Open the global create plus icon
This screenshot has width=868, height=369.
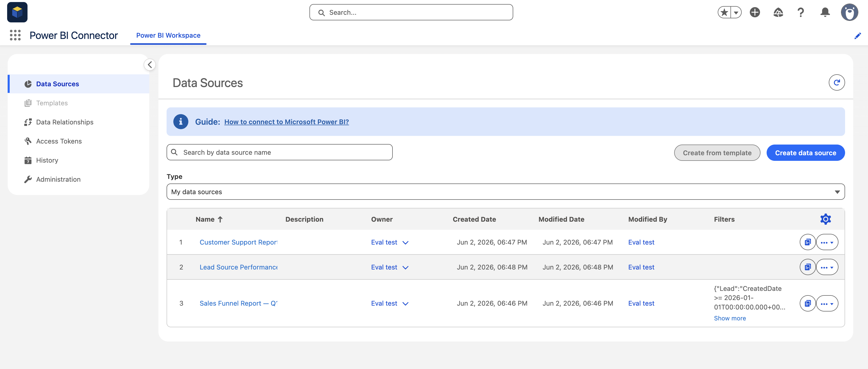pyautogui.click(x=755, y=12)
